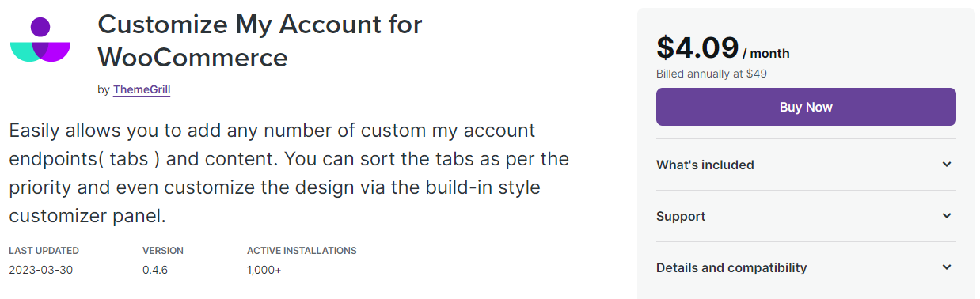Click the VERSION label
The image size is (980, 299).
163,251
